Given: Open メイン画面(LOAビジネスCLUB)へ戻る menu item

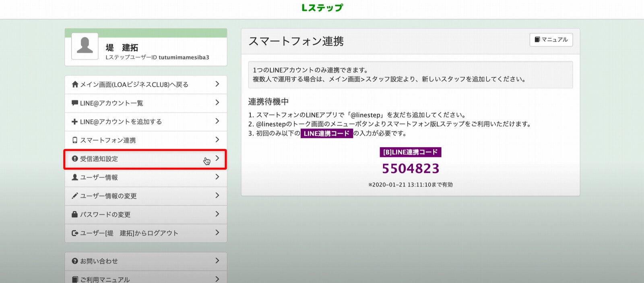Looking at the screenshot, I should [x=146, y=85].
